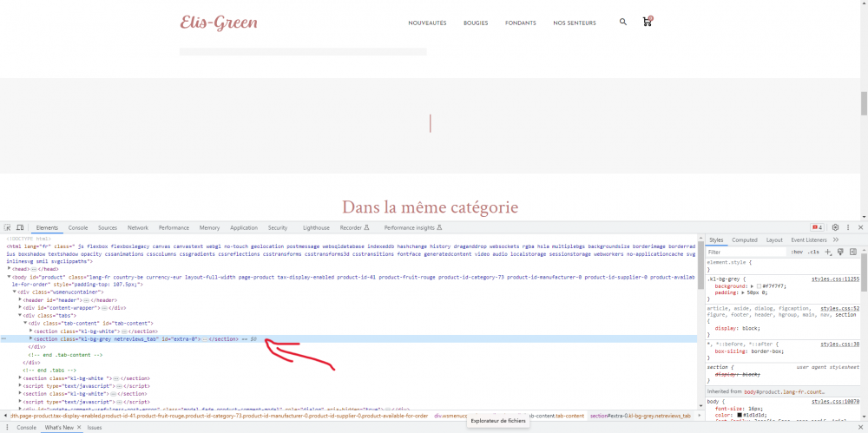Toggle the .cls class editor

(x=813, y=252)
